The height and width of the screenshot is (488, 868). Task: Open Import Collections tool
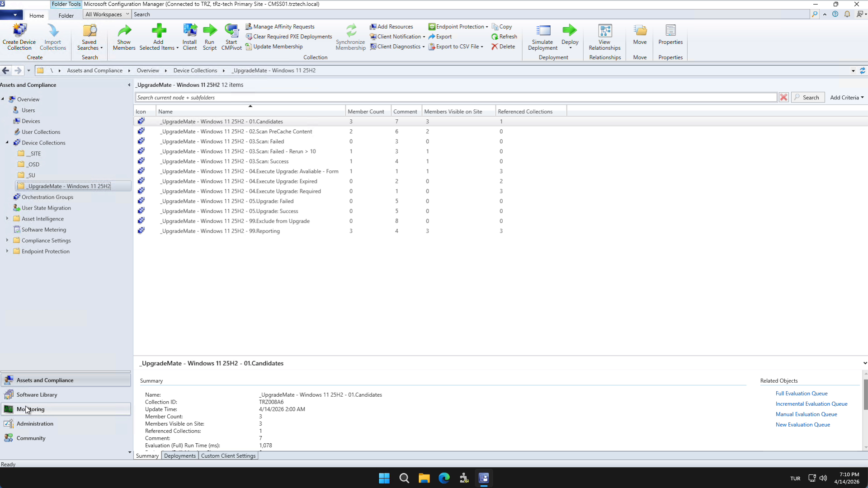click(52, 37)
